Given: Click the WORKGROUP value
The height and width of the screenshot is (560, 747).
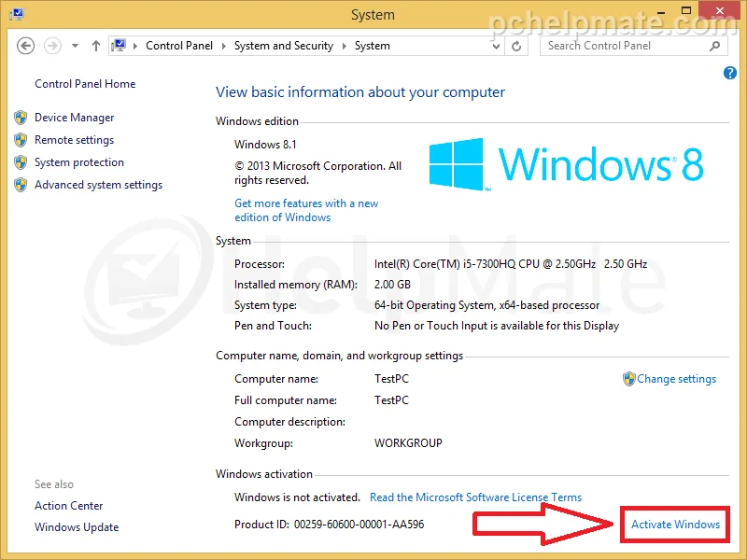Looking at the screenshot, I should point(408,443).
